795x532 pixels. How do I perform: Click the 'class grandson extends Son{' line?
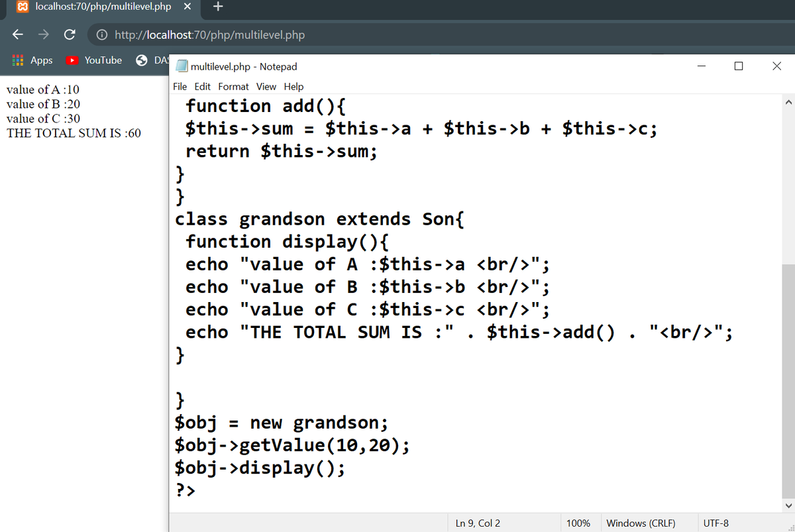[x=319, y=219]
